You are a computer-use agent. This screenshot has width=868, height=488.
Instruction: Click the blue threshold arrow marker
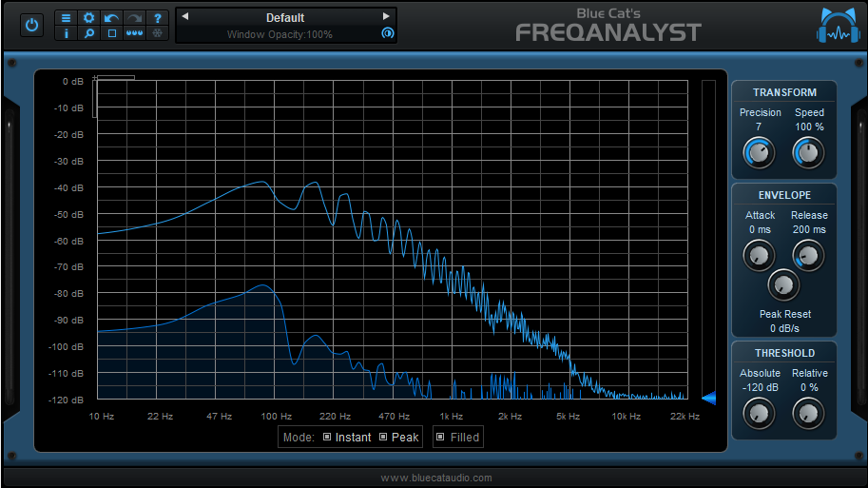[708, 398]
